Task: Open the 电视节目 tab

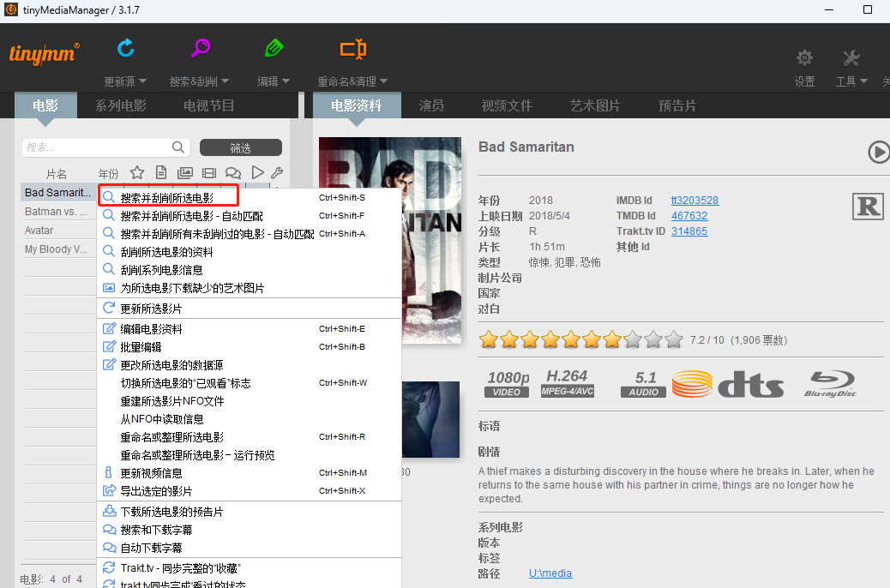Action: [x=209, y=105]
